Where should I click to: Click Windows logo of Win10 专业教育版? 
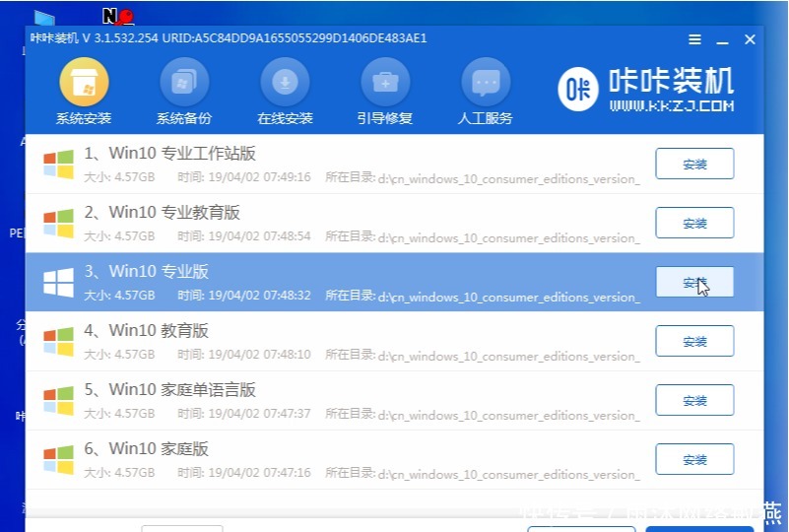click(x=58, y=223)
